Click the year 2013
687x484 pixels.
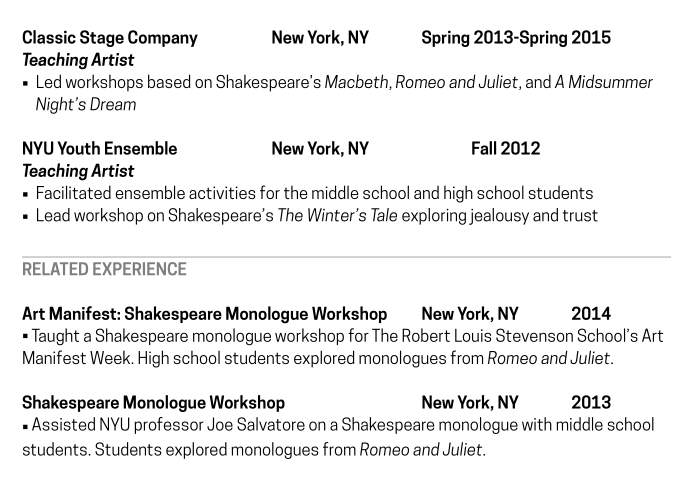click(x=591, y=403)
